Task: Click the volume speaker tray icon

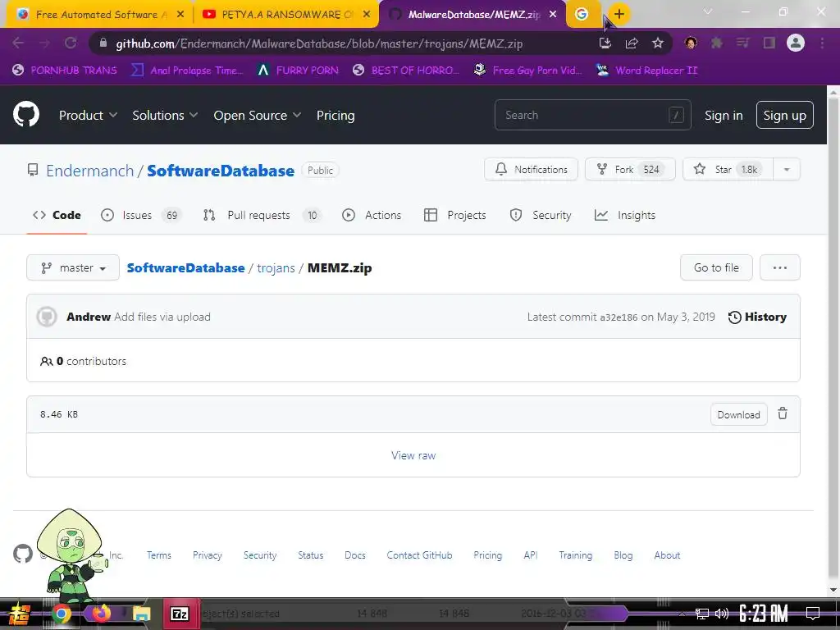Action: click(722, 614)
